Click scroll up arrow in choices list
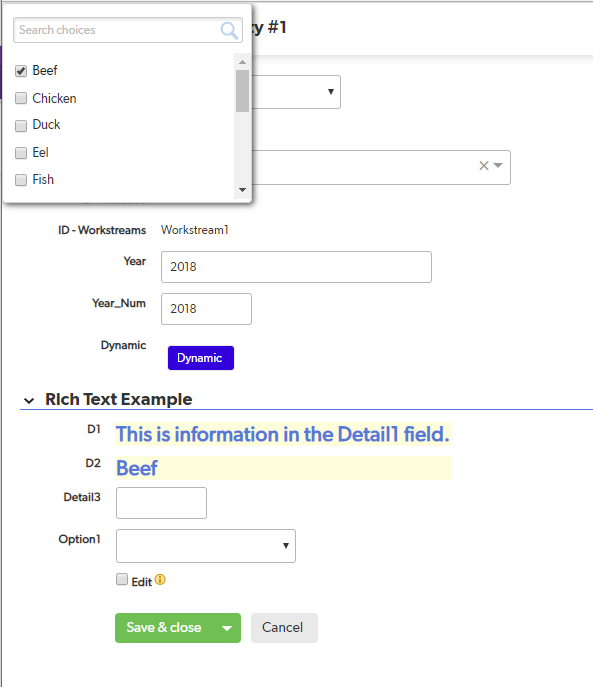 [x=242, y=62]
